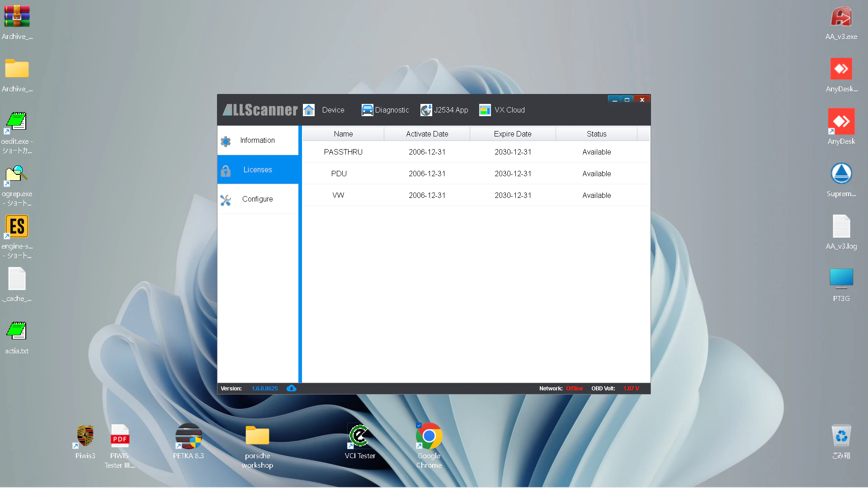Viewport: 868px width, 488px height.
Task: Select the porsche workshop folder icon
Action: click(257, 436)
